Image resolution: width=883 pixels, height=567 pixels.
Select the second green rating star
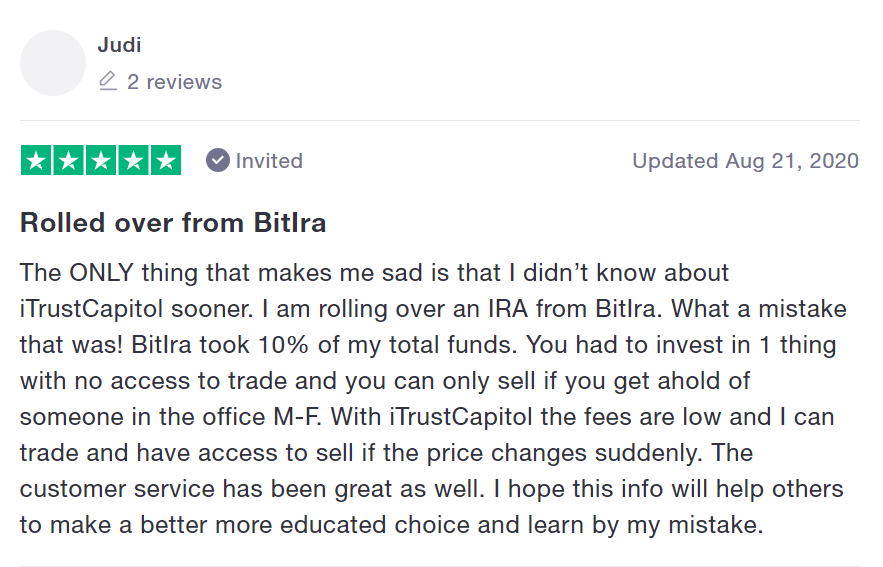coord(69,160)
